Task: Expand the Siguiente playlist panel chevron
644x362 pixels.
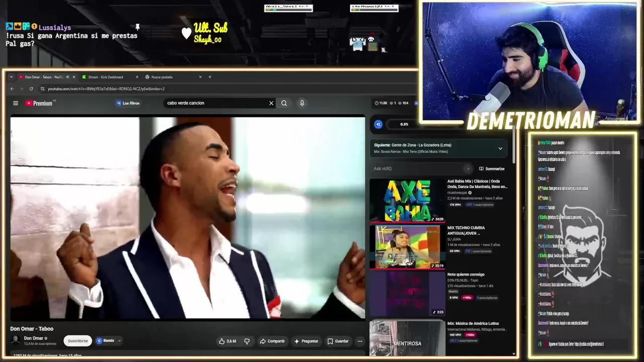Action: pos(500,148)
